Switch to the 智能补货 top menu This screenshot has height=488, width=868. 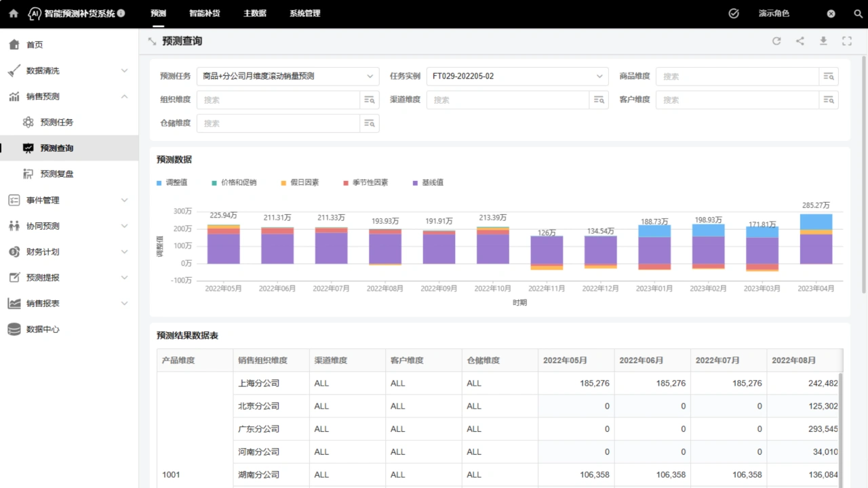pos(204,14)
